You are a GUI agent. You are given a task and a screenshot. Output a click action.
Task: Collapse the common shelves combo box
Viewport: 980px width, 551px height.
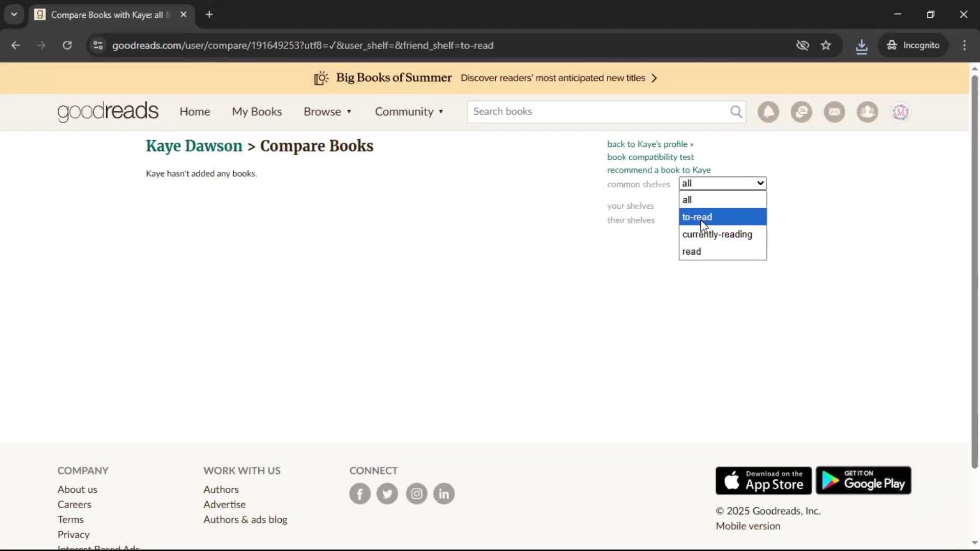coord(722,183)
